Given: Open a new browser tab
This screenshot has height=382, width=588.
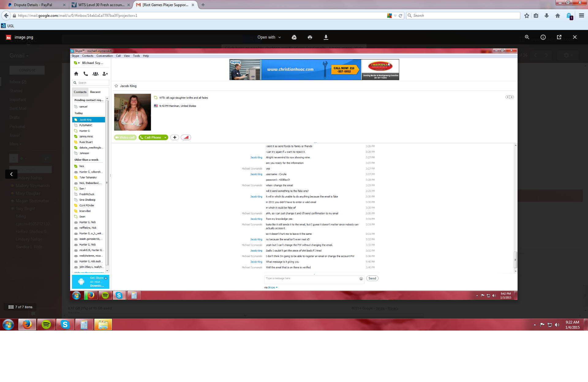Looking at the screenshot, I should click(x=203, y=5).
